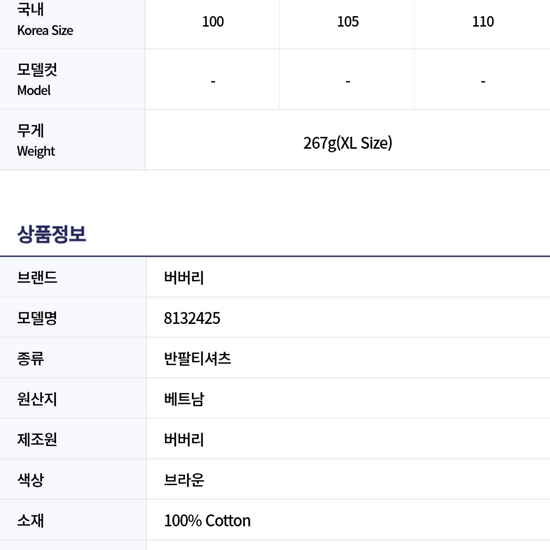
Task: Select the 브라운 color value
Action: 184,480
